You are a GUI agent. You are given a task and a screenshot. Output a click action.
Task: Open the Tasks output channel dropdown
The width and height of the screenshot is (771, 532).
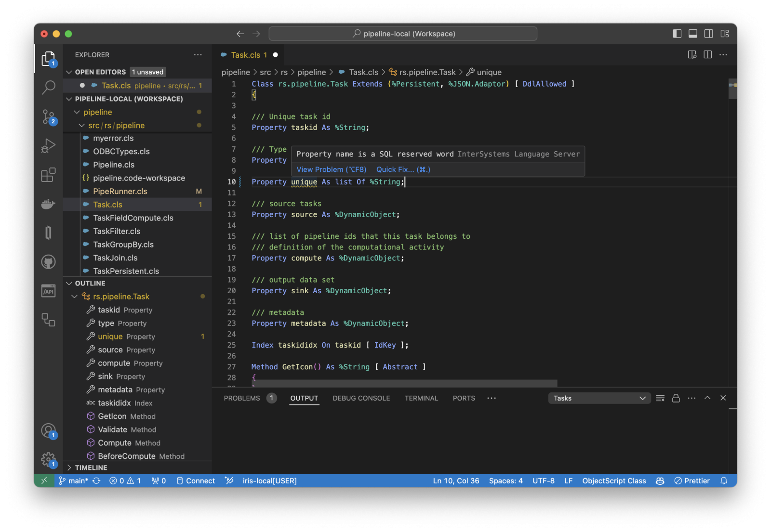pyautogui.click(x=599, y=398)
